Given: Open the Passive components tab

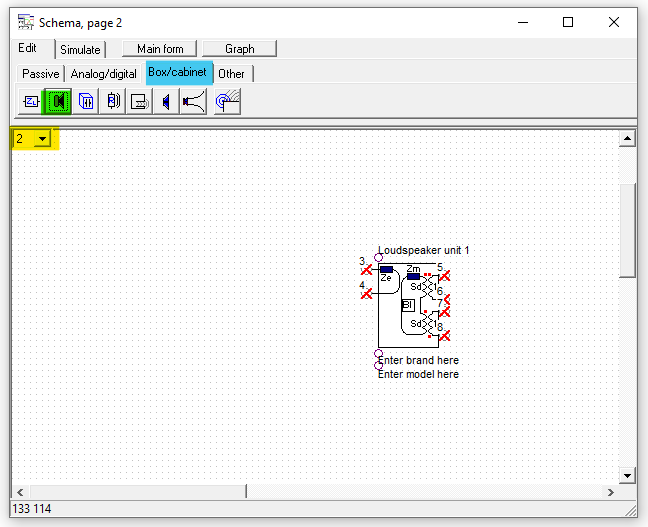Looking at the screenshot, I should pos(41,73).
